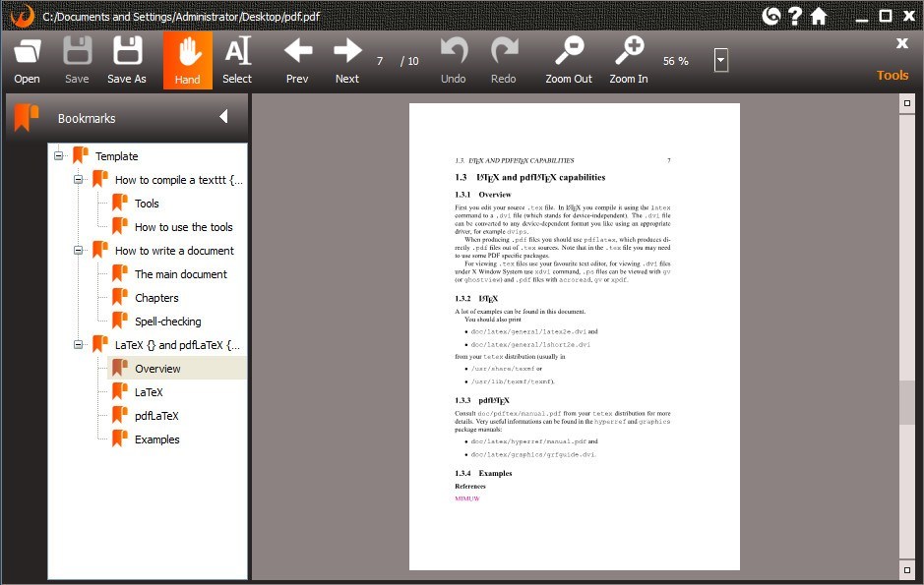Close the toolbar with the X below window controls
Viewport: 924px width, 585px height.
(901, 43)
